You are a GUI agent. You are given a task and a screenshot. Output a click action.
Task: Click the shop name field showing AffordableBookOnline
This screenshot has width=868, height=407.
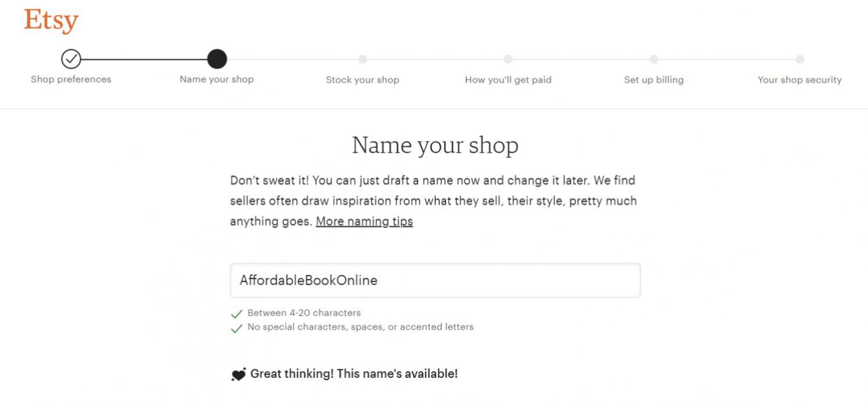[x=435, y=280]
